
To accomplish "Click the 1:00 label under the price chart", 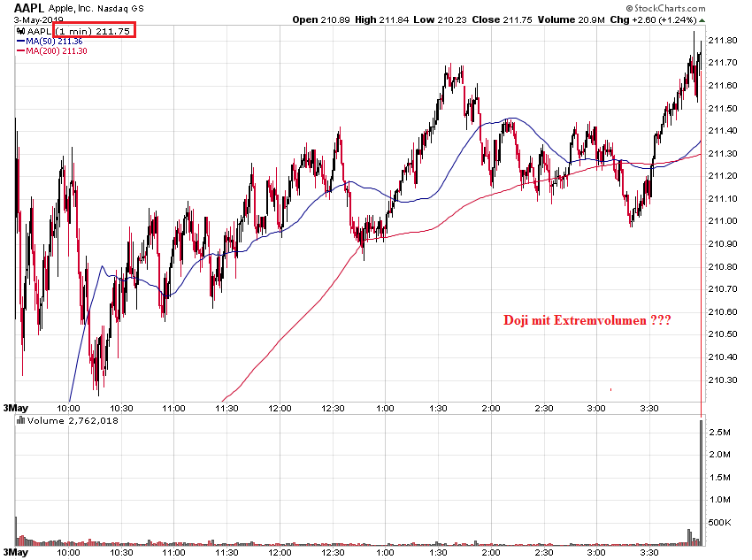I will [x=385, y=408].
